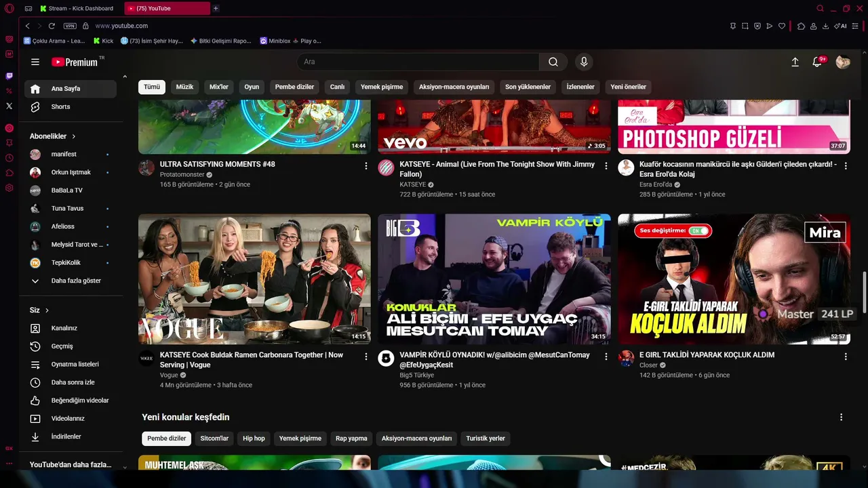The width and height of the screenshot is (868, 488).
Task: Click the page vertical scrollbar thumb
Action: (864, 293)
